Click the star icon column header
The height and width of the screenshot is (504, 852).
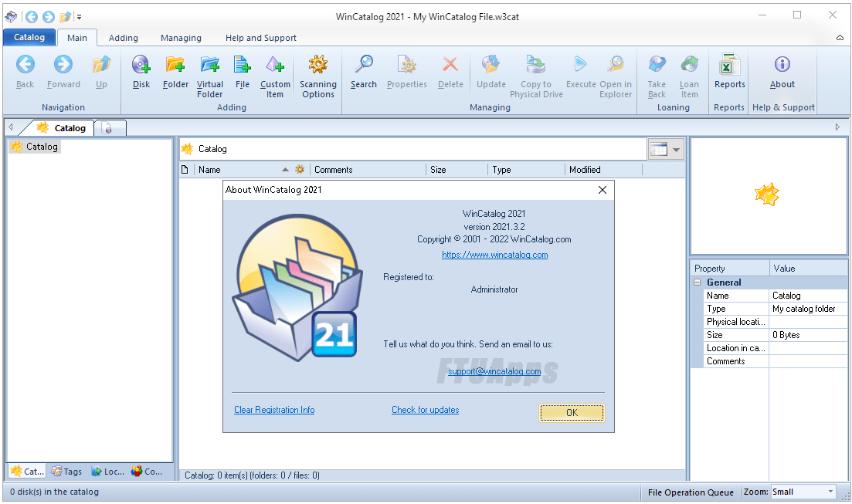[x=300, y=170]
